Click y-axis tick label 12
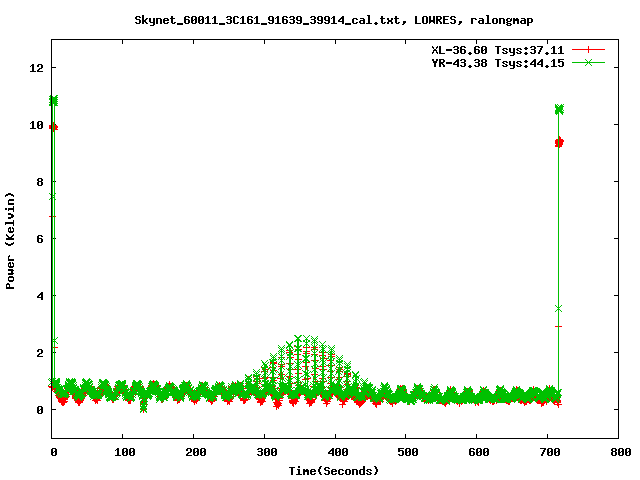This screenshot has width=640, height=480. pos(36,68)
